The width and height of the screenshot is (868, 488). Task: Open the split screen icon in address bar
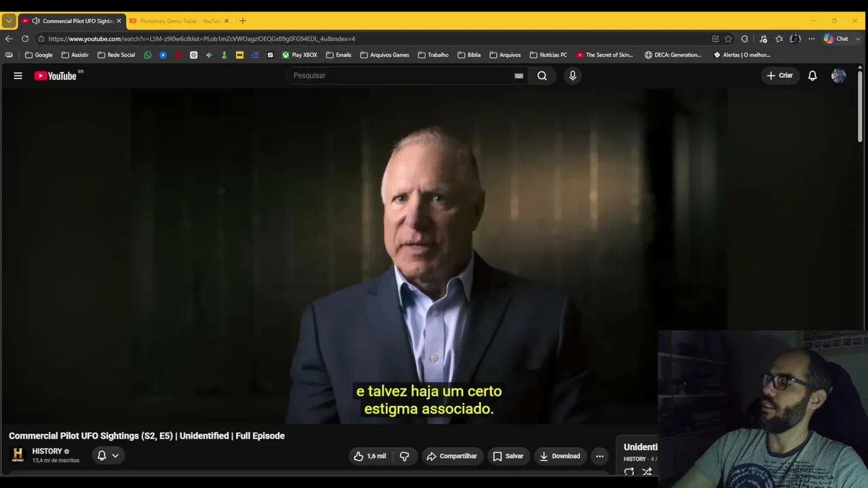[x=715, y=39]
